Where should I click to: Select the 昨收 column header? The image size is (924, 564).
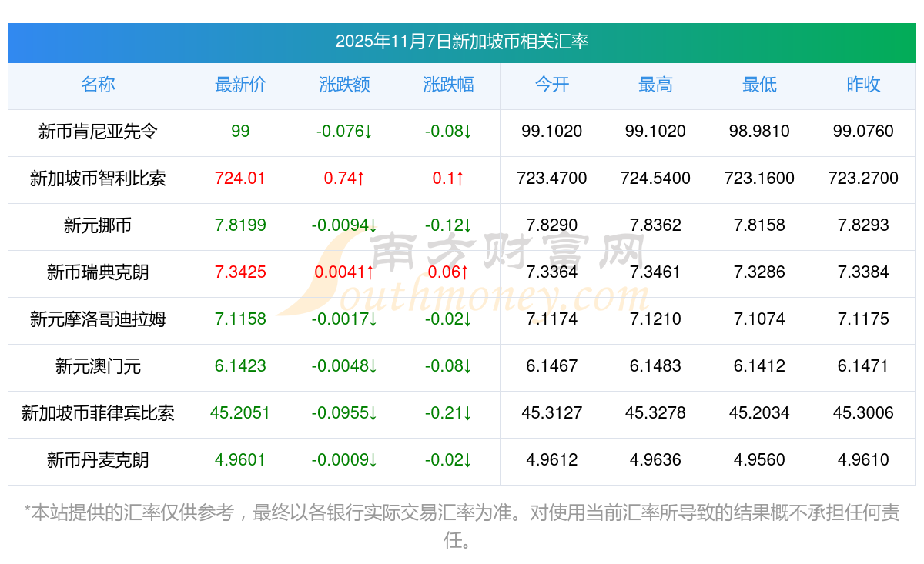(x=863, y=85)
